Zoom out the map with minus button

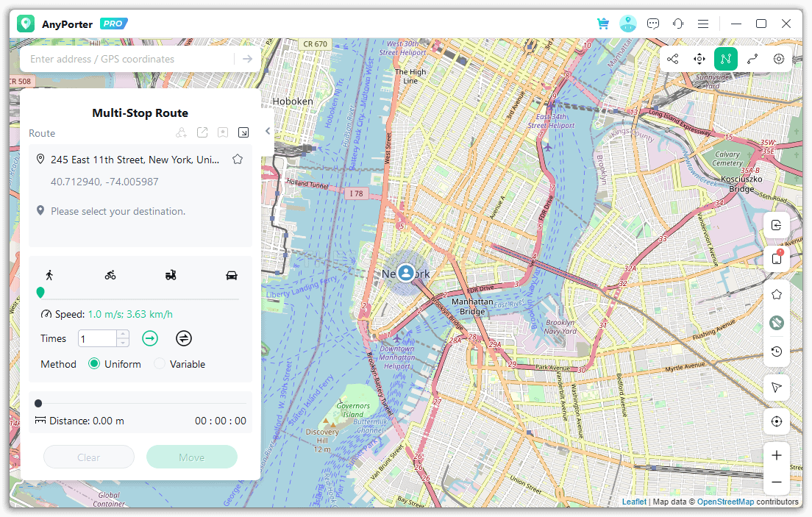tap(776, 482)
